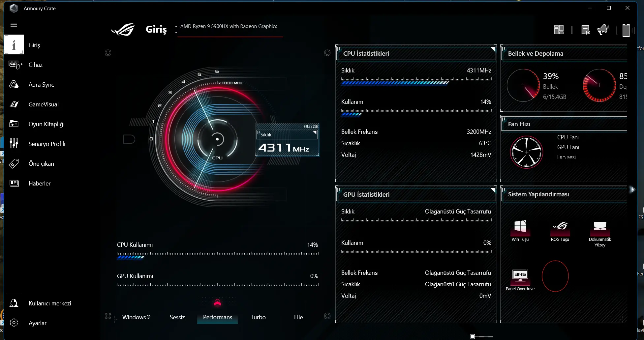Go to Senaryo Profili in the sidebar

[47, 144]
